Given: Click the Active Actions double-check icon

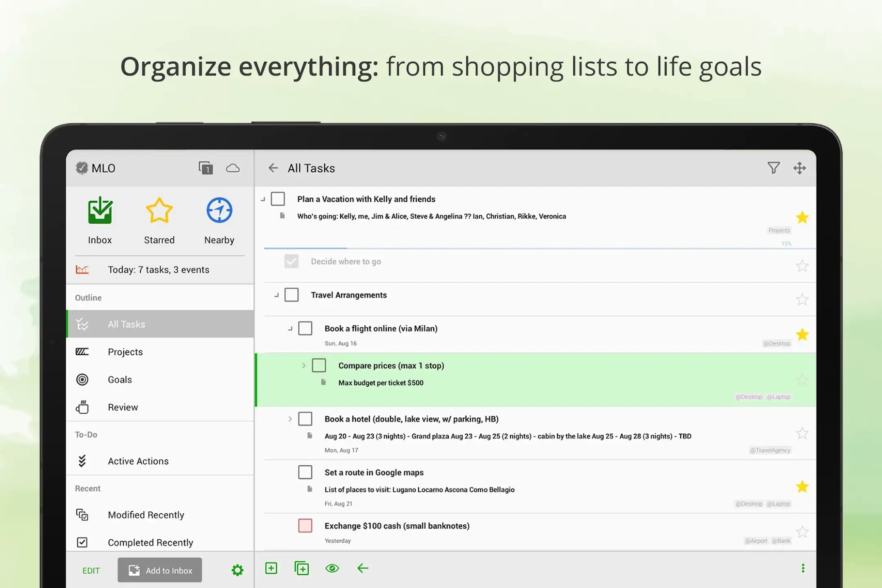Looking at the screenshot, I should tap(82, 461).
